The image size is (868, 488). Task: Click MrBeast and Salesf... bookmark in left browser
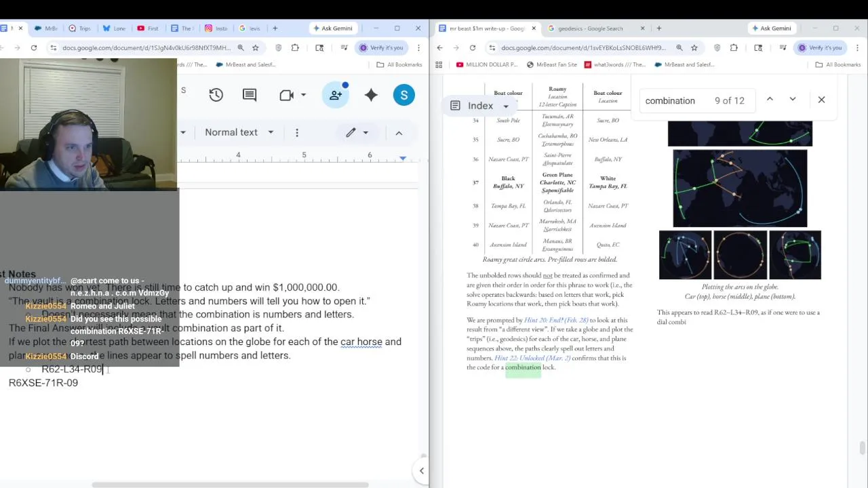(245, 64)
